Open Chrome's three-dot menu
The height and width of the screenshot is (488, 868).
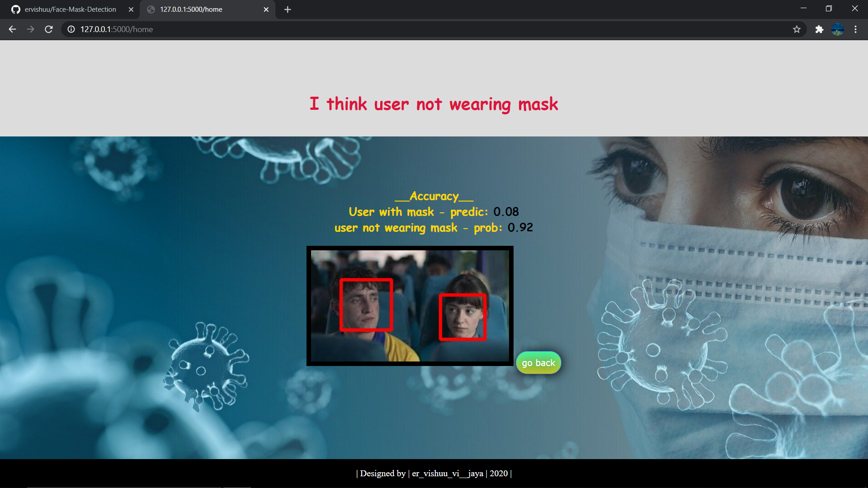[x=855, y=29]
